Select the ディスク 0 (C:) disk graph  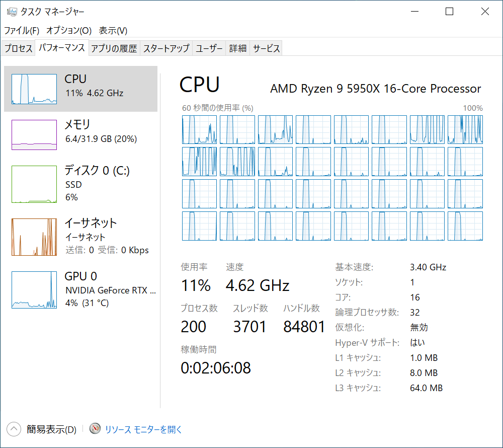pos(34,184)
